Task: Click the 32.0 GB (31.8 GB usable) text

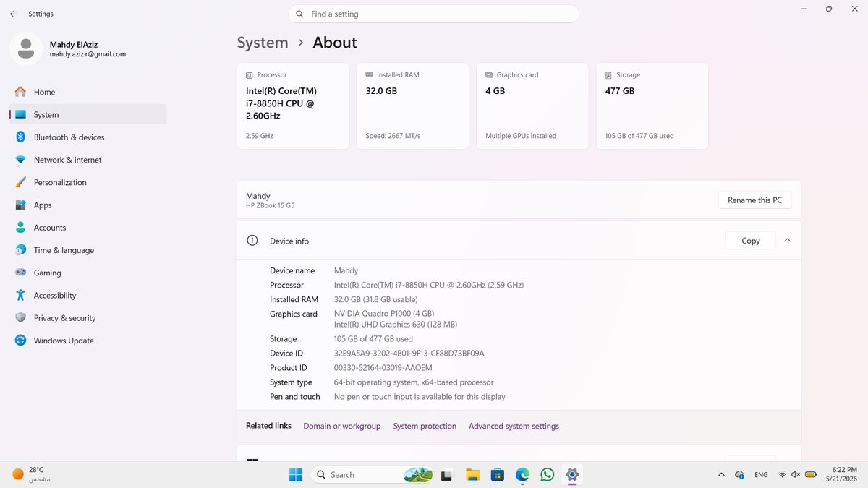Action: point(376,299)
